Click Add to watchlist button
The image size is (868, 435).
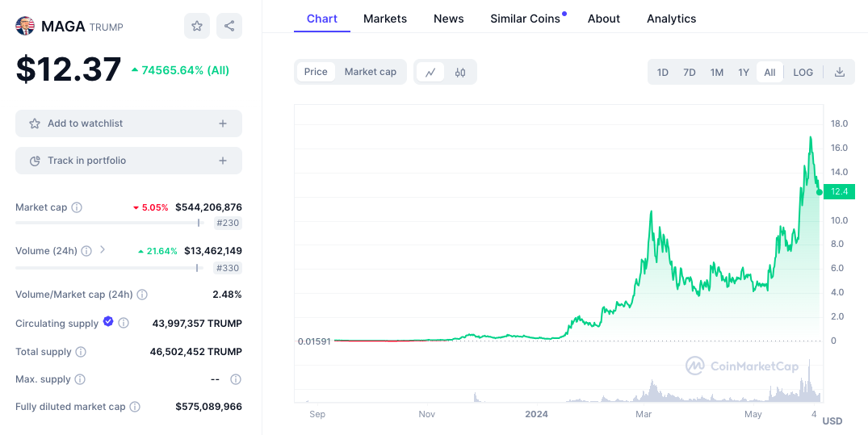tap(128, 123)
